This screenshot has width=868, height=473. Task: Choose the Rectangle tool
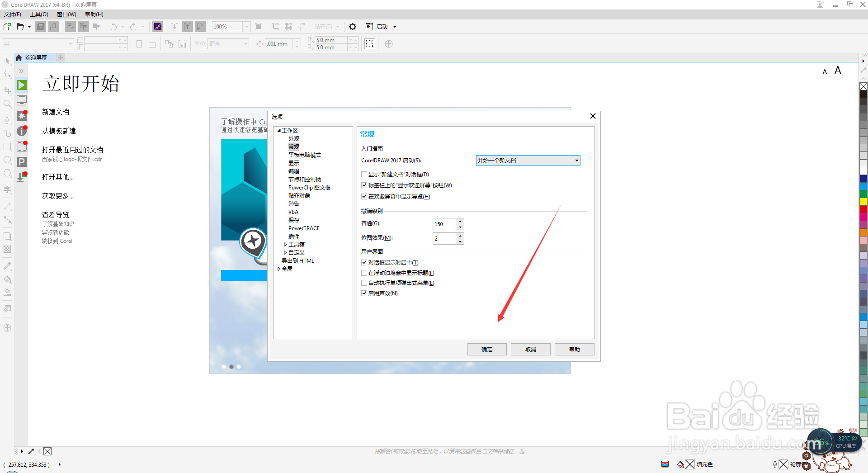[7, 147]
